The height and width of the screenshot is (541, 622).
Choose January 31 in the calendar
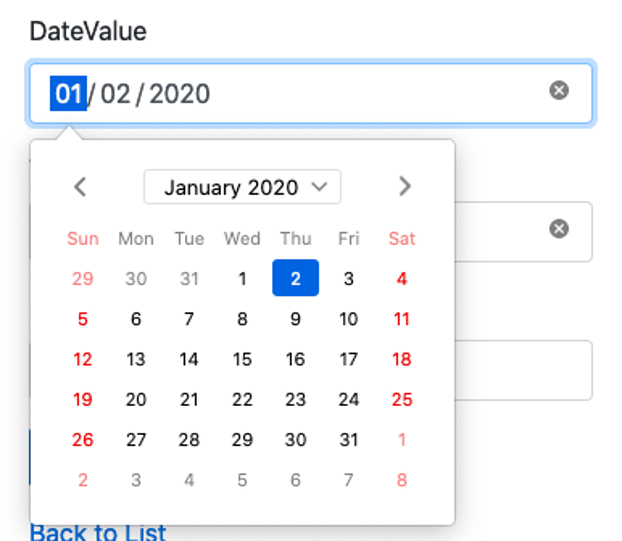coord(348,439)
